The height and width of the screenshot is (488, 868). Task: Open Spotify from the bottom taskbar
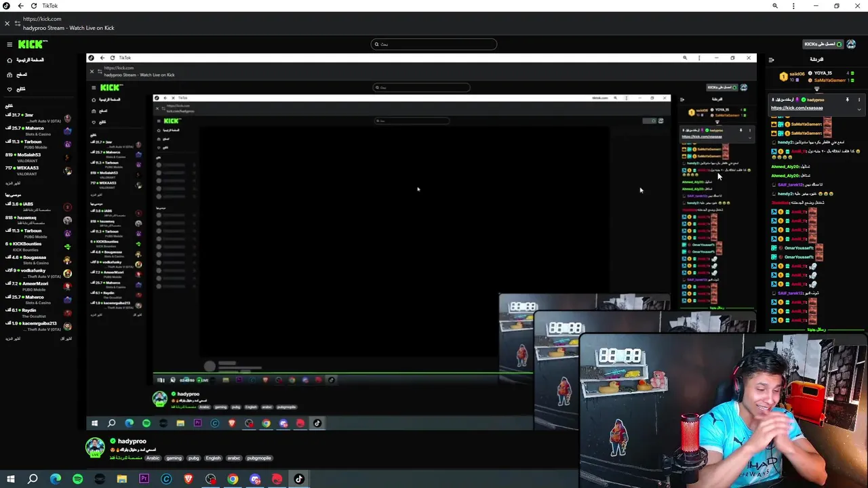[77, 479]
